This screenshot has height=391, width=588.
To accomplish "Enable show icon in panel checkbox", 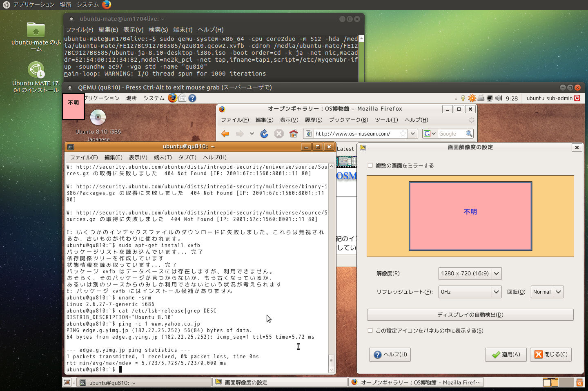I will tap(370, 331).
